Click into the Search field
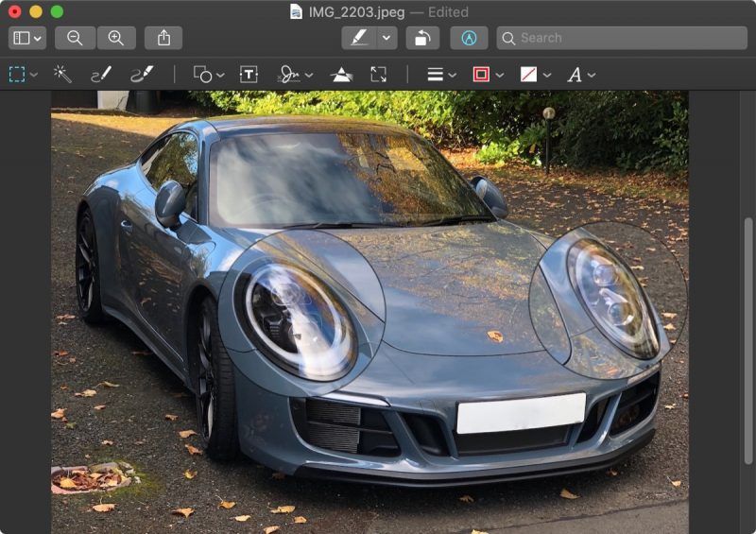 [x=619, y=38]
